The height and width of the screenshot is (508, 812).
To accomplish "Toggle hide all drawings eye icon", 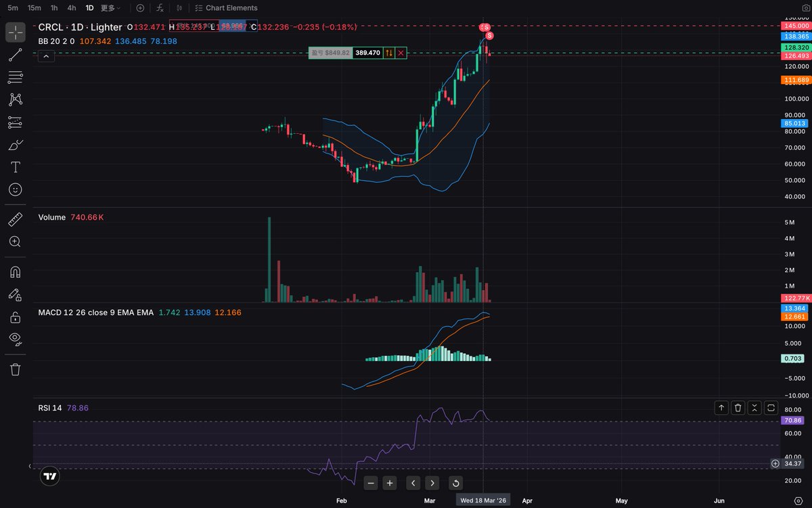I will point(15,339).
